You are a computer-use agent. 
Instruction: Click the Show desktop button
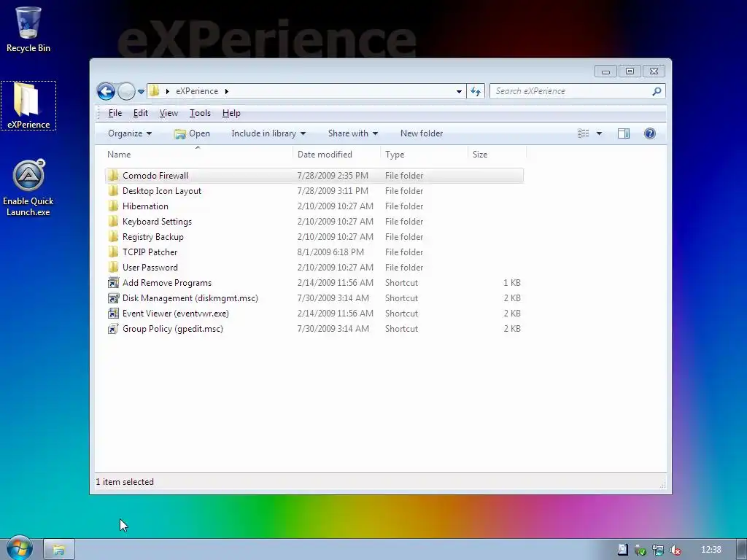(742, 550)
